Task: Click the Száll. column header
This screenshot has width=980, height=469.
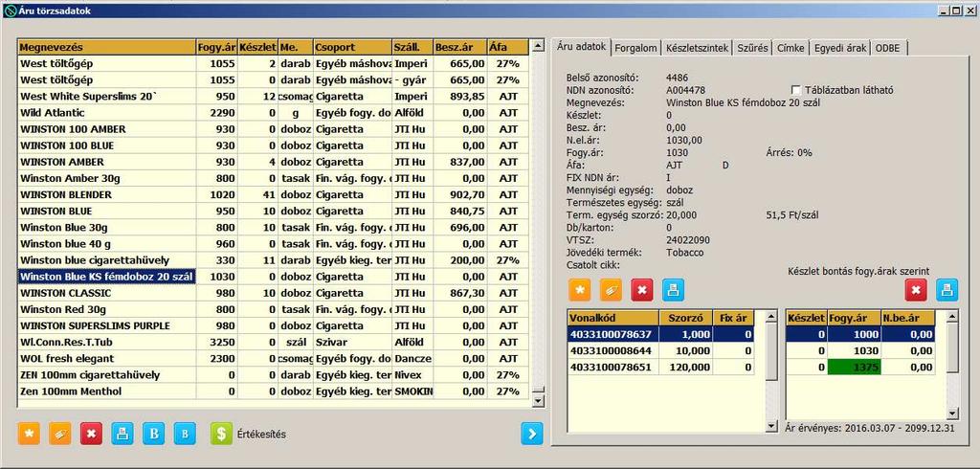Action: coord(412,47)
